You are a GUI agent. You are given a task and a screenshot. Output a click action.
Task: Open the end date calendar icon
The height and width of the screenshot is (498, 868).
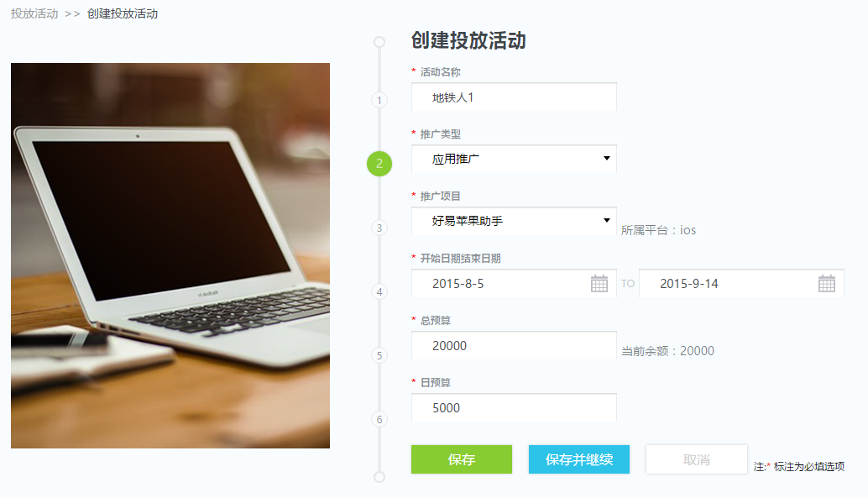click(827, 283)
